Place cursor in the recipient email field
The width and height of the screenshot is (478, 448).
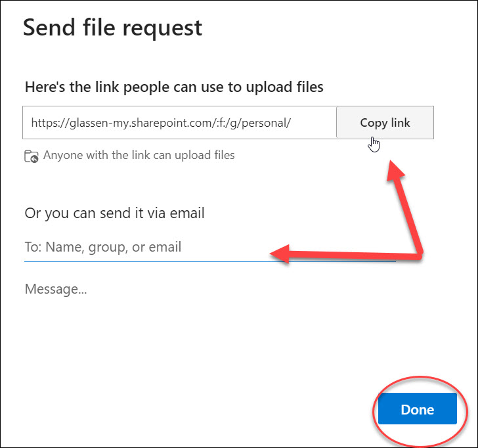click(210, 247)
